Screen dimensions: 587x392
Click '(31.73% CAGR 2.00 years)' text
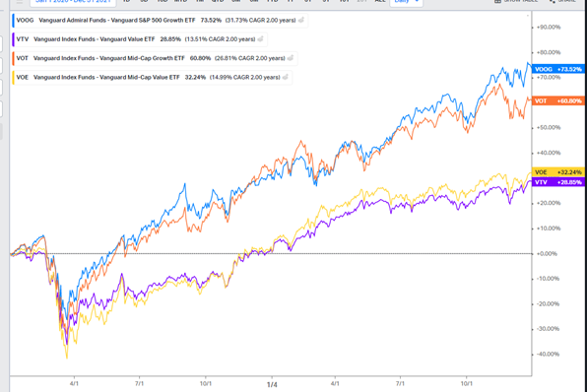click(x=261, y=21)
